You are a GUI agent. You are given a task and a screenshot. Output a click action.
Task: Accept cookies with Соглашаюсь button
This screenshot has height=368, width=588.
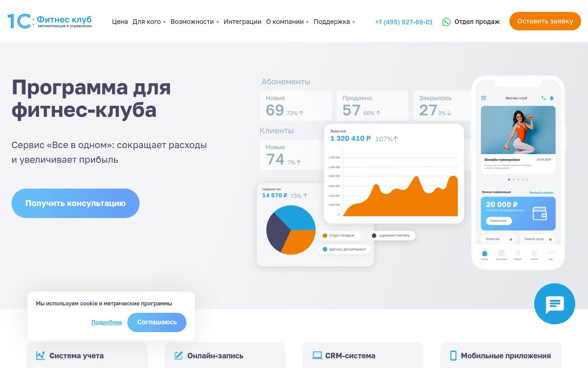click(x=157, y=322)
